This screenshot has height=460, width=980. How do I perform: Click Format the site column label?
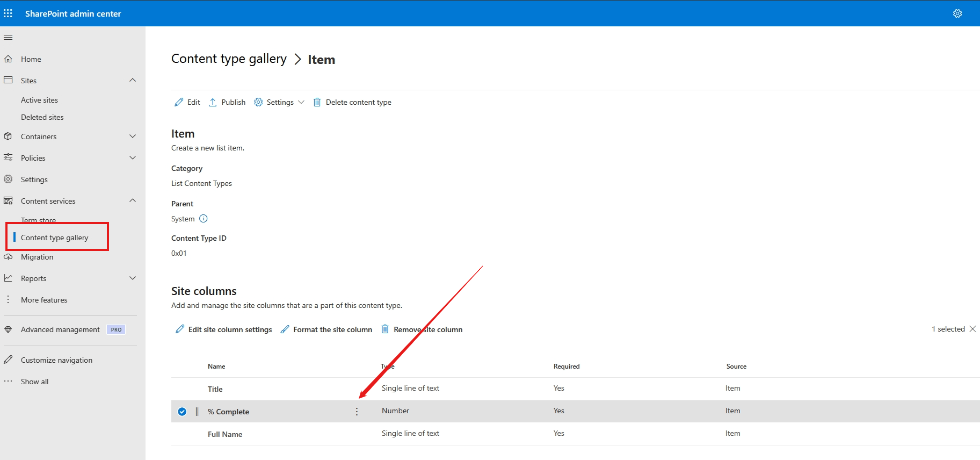[332, 329]
